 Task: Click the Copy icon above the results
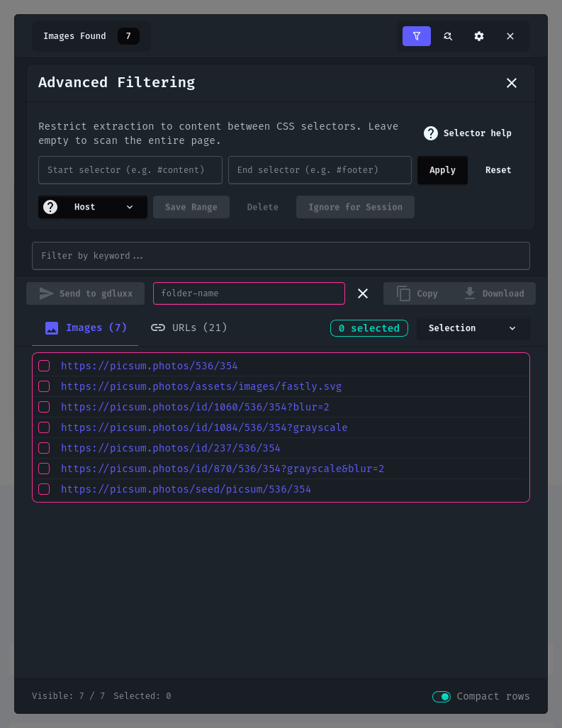[x=404, y=293]
